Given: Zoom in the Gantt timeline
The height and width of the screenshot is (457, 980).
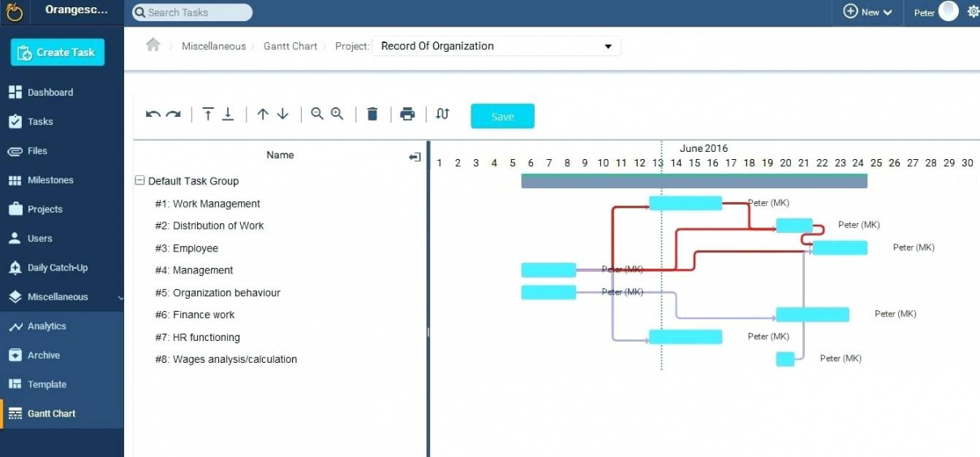Looking at the screenshot, I should [337, 114].
